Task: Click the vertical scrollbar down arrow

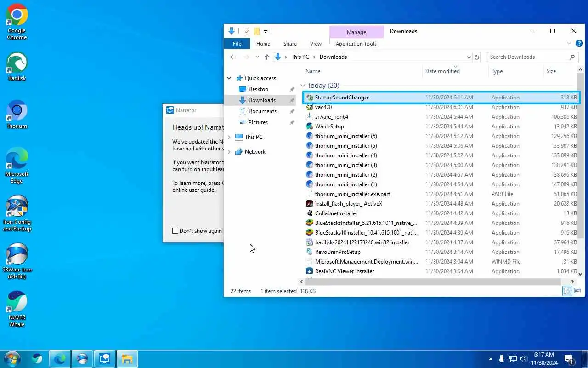Action: [x=581, y=274]
